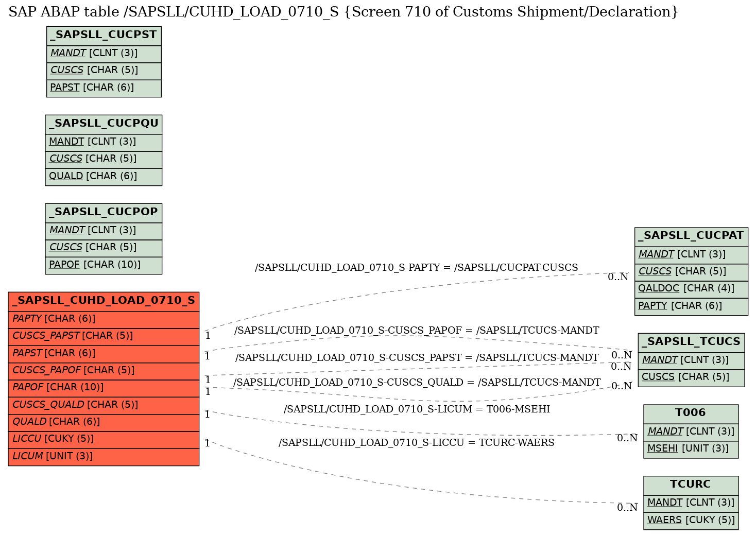Screen dimensions: 756x535
Task: Click the 0..N cardinality near T006
Action: (x=627, y=439)
